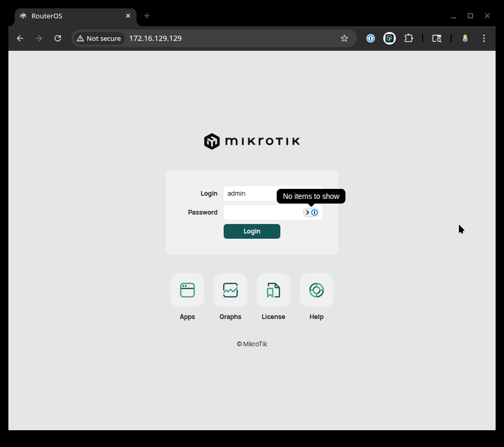Minimize the browser window
504x447 pixels.
click(453, 16)
